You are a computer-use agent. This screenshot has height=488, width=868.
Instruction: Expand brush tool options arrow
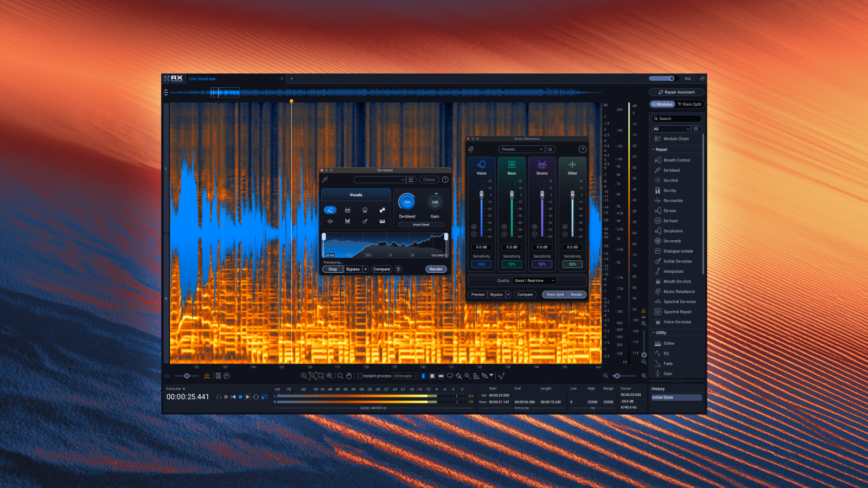pos(491,375)
